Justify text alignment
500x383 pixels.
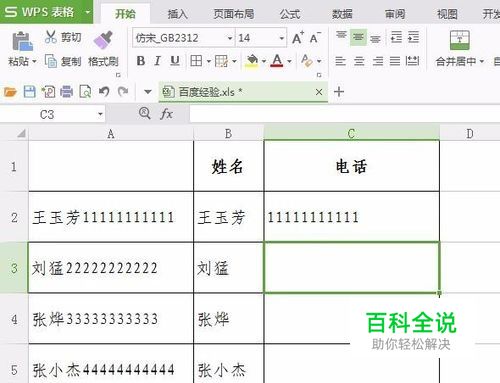click(395, 61)
